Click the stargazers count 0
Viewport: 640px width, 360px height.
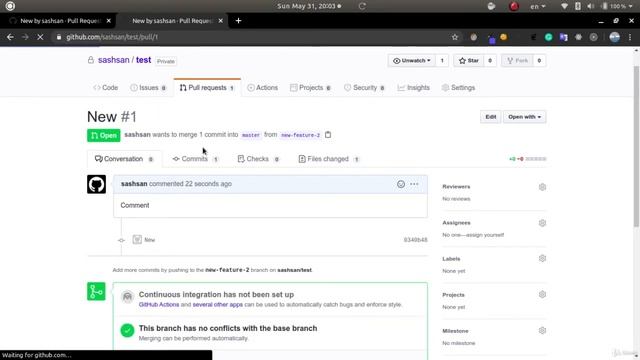[x=490, y=60]
